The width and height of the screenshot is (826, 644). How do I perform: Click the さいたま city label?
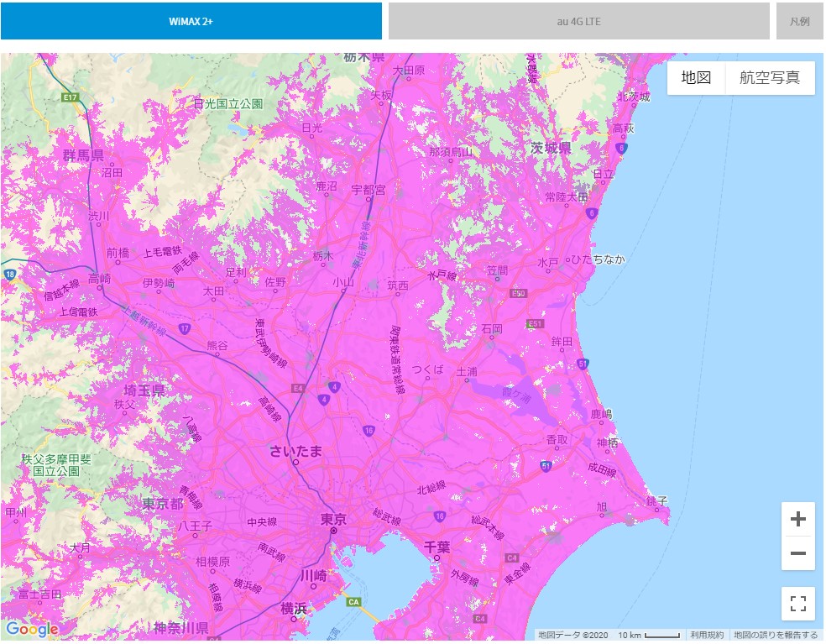pyautogui.click(x=295, y=451)
